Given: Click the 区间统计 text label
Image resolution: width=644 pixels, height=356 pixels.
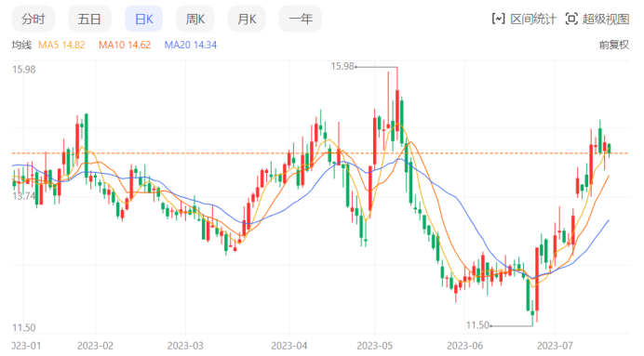Looking at the screenshot, I should (x=533, y=19).
